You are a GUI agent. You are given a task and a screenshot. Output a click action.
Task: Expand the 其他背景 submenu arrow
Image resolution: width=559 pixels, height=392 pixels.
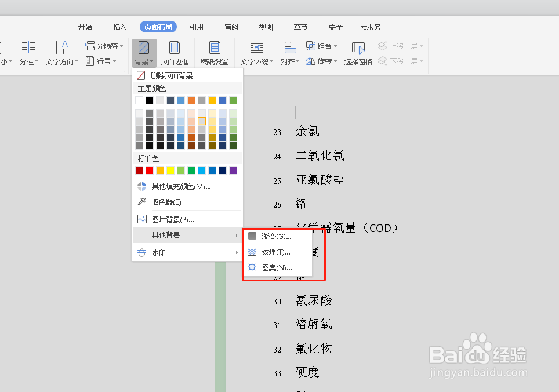point(237,235)
